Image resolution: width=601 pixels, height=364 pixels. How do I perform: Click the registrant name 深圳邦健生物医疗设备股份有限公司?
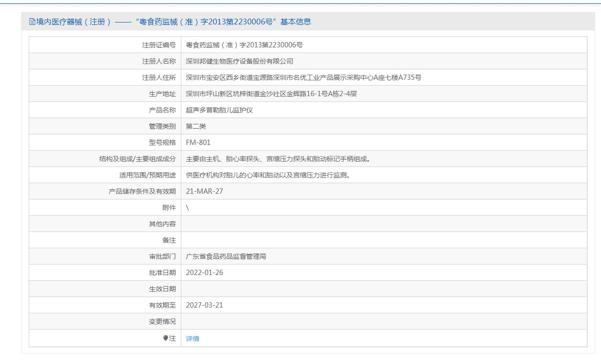point(239,61)
